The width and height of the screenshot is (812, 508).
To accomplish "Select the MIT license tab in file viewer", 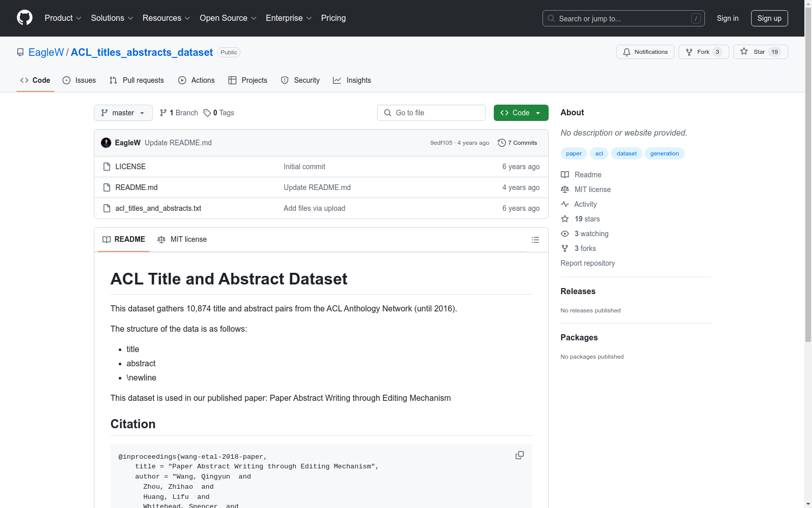I will [x=182, y=239].
